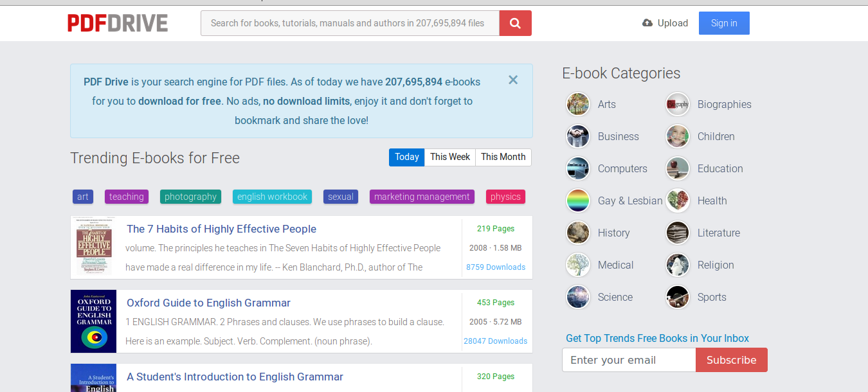The width and height of the screenshot is (868, 392).
Task: Click the photography tag
Action: (190, 197)
